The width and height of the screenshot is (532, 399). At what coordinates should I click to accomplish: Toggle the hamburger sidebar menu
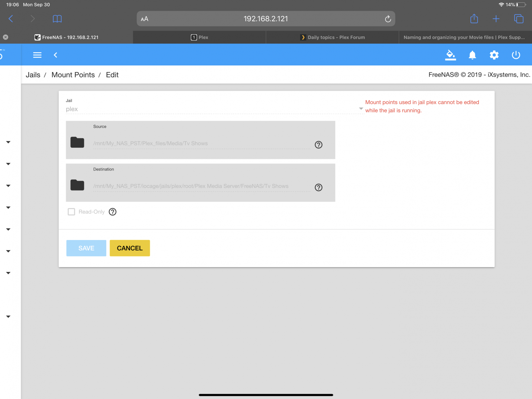click(x=37, y=55)
